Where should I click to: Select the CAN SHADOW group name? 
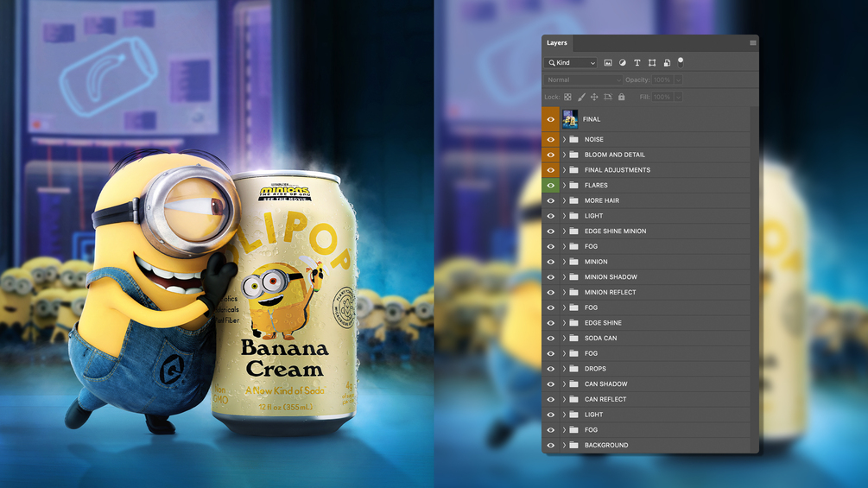coord(606,384)
